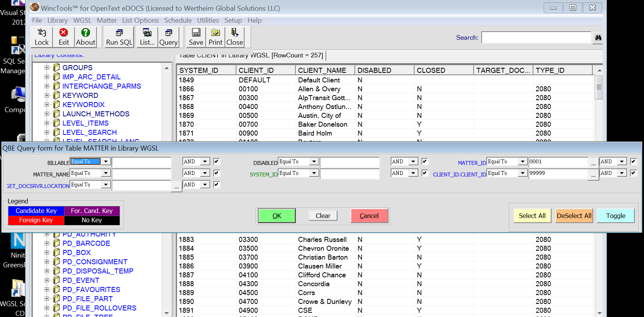Open the Schedule menu
The width and height of the screenshot is (644, 317).
click(178, 20)
